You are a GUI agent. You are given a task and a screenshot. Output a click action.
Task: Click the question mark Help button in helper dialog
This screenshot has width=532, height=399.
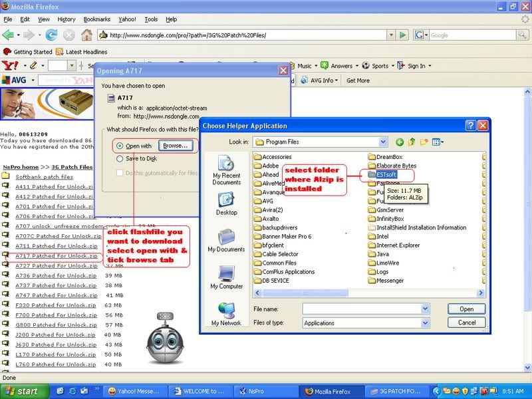tap(471, 126)
